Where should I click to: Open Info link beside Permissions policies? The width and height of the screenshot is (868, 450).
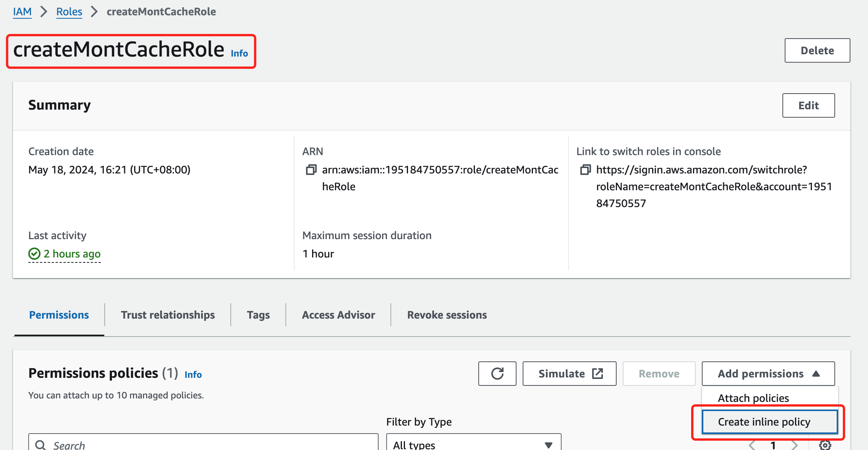[193, 374]
